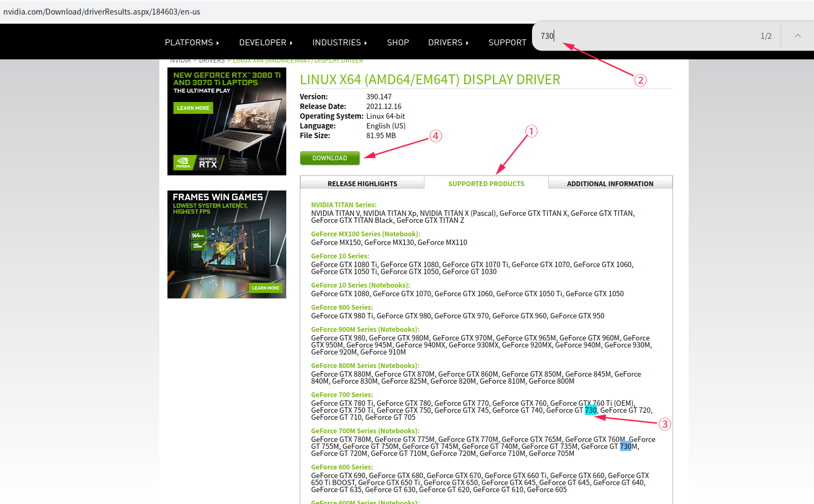The image size is (814, 504).
Task: Expand the PLATFORMS navigation menu
Action: pyautogui.click(x=192, y=43)
